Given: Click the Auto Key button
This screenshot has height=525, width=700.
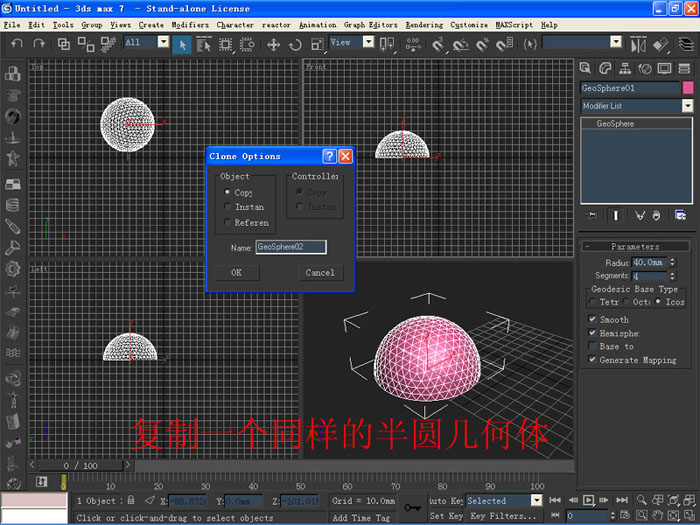Looking at the screenshot, I should 446,500.
